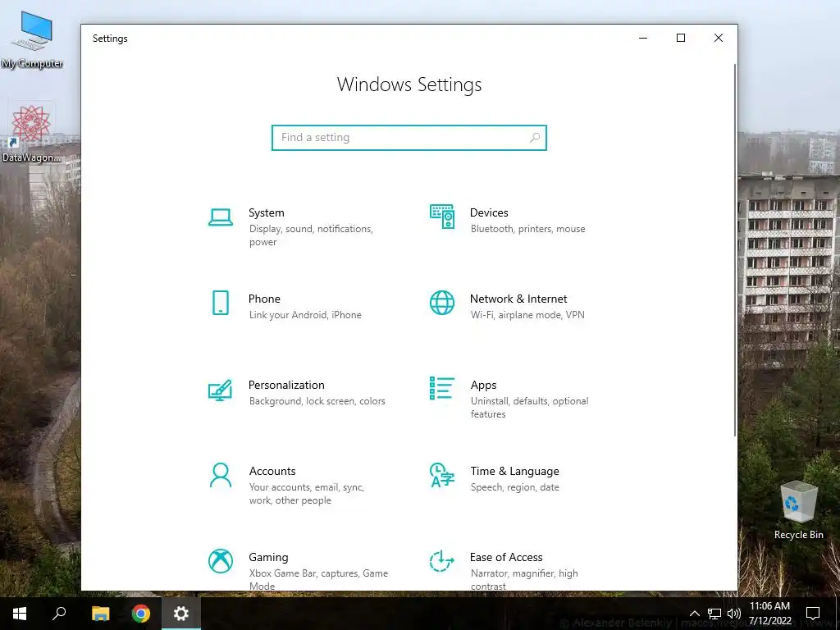Open Network & Internet settings label
This screenshot has width=840, height=630.
pyautogui.click(x=518, y=299)
